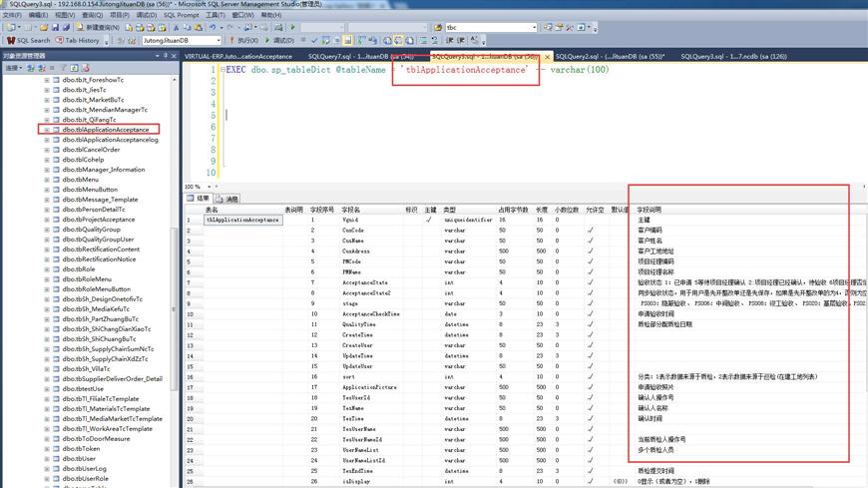Expand dbo.tbRole tree node

[47, 269]
